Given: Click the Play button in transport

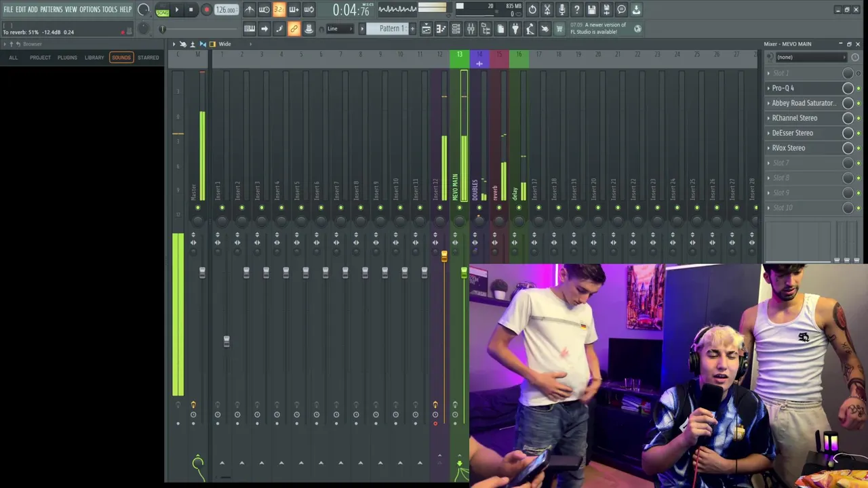Looking at the screenshot, I should click(x=177, y=9).
